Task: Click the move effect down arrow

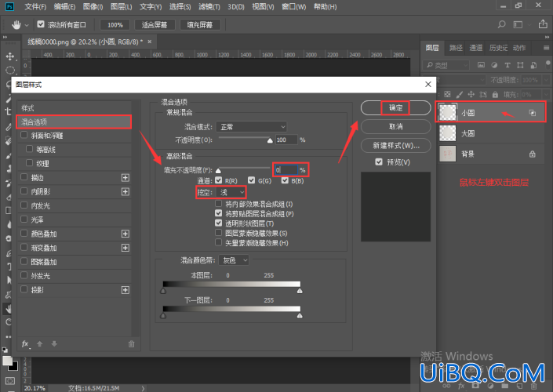Action: 54,343
